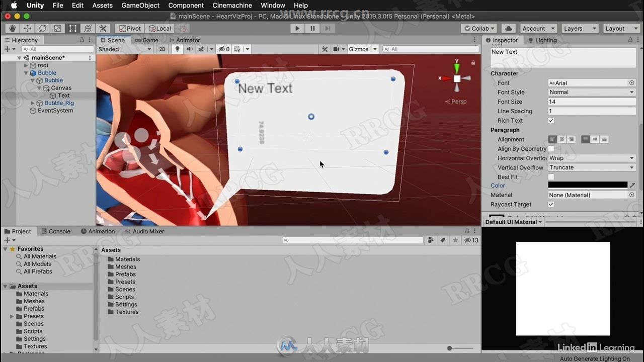Set vertical alignment to top
The height and width of the screenshot is (362, 644).
click(586, 139)
